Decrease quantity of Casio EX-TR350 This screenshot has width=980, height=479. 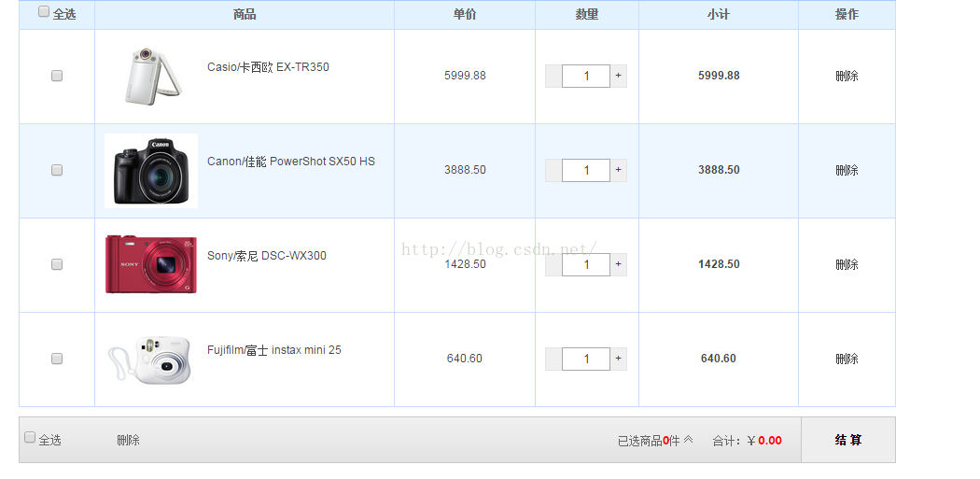(553, 76)
